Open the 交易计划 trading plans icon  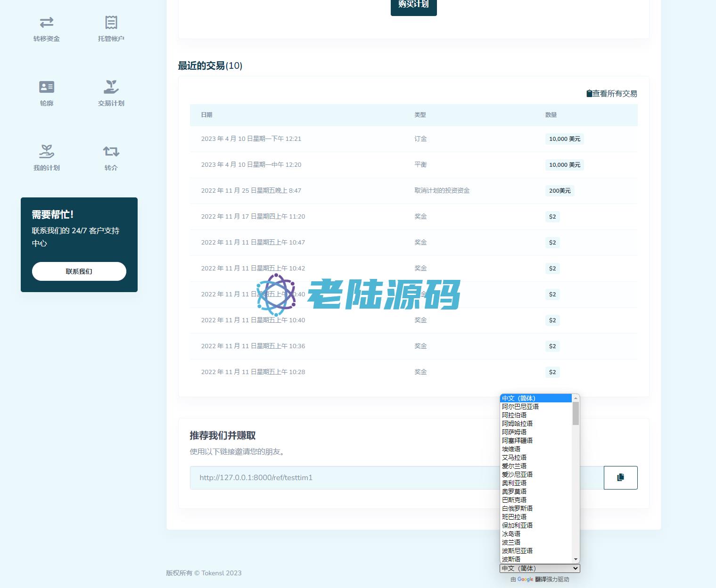(111, 87)
